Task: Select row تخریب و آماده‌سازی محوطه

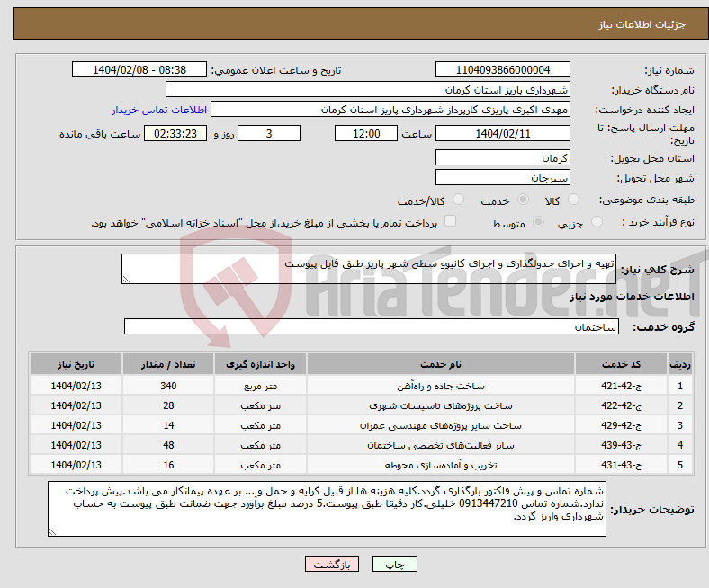Action: pos(361,465)
